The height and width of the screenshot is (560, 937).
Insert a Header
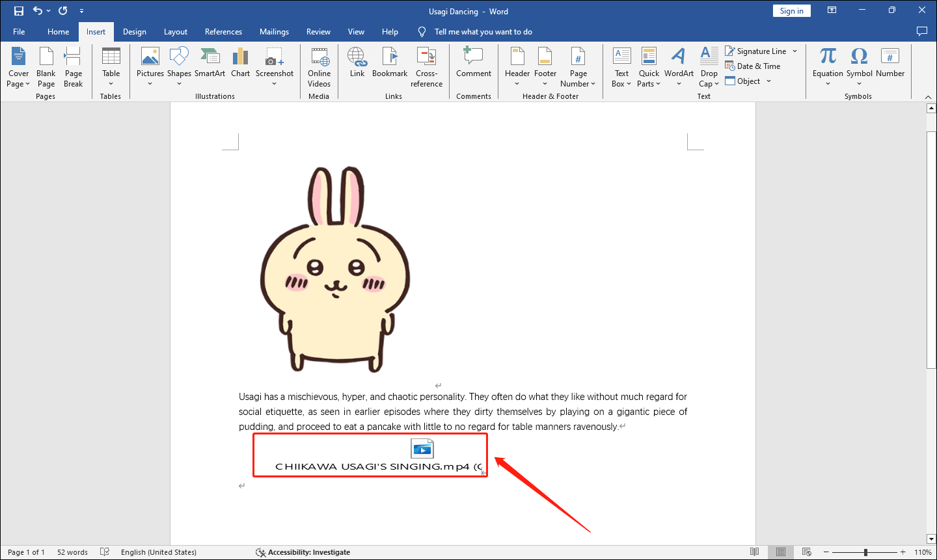(517, 66)
